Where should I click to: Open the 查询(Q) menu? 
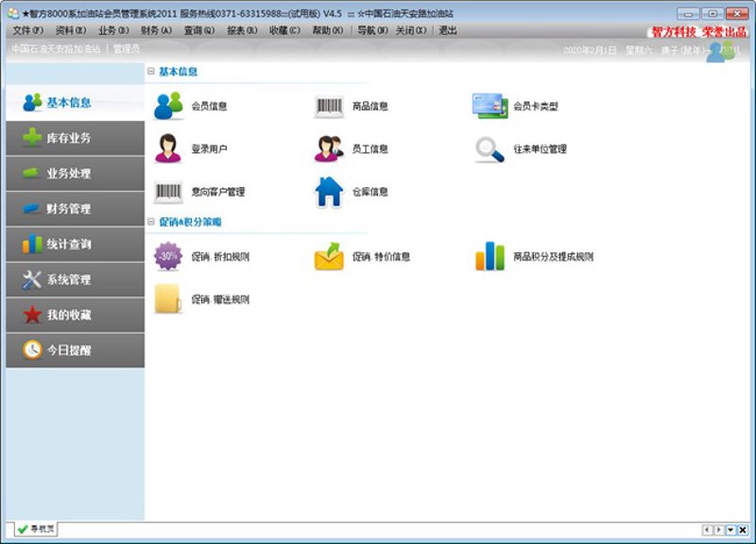click(x=199, y=30)
